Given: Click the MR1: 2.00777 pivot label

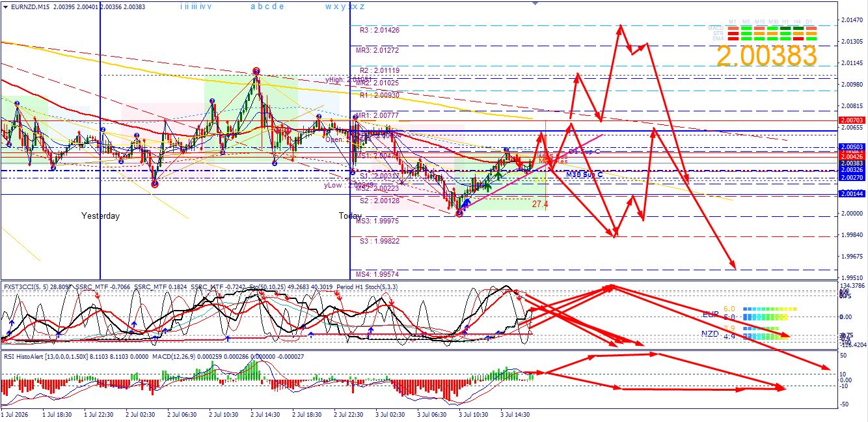Looking at the screenshot, I should (377, 115).
